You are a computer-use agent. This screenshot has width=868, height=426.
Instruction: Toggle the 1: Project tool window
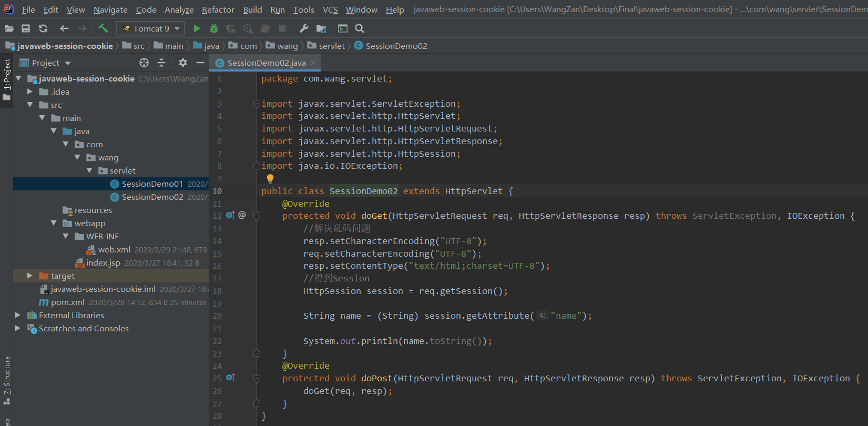tap(7, 75)
